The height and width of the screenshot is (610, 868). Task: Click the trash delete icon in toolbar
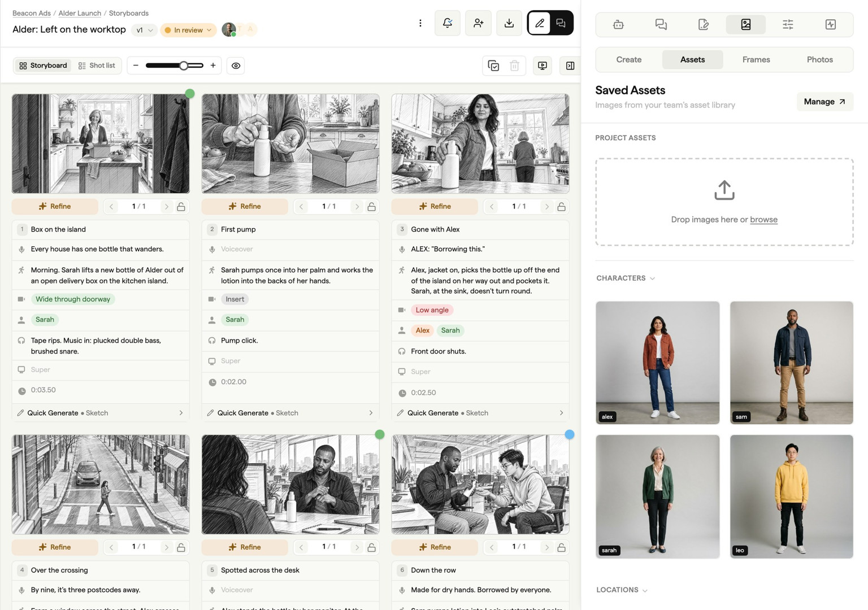click(514, 66)
